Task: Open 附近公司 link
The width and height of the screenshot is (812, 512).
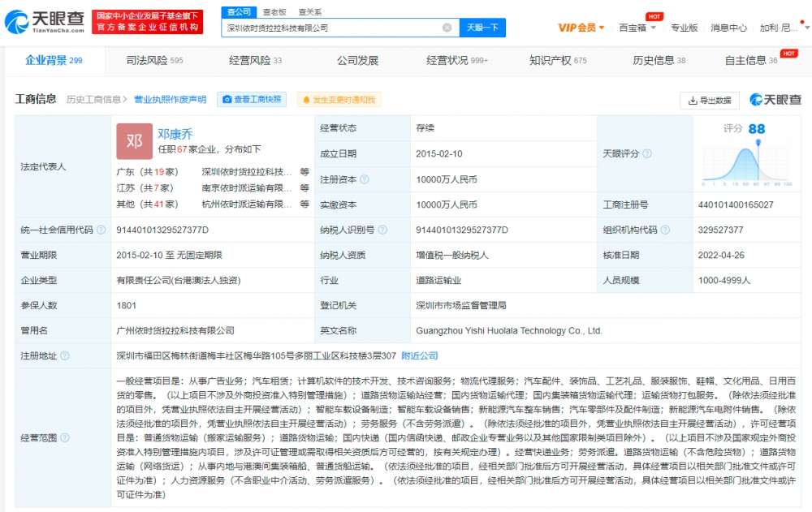Action: click(420, 355)
